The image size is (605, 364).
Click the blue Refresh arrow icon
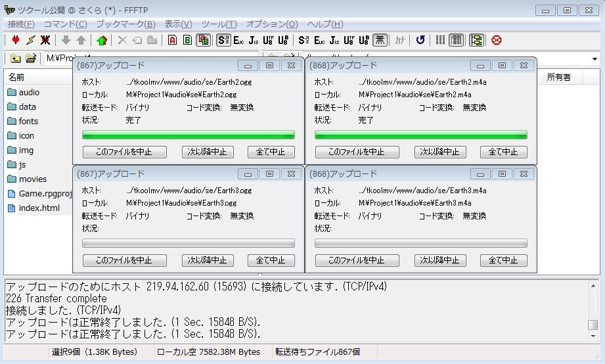(x=420, y=40)
